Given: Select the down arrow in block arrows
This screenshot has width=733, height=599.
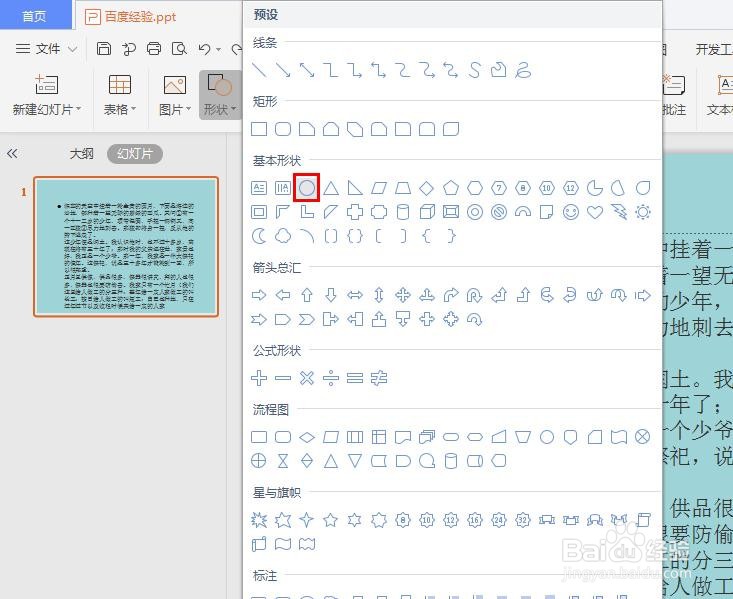Looking at the screenshot, I should (x=331, y=295).
